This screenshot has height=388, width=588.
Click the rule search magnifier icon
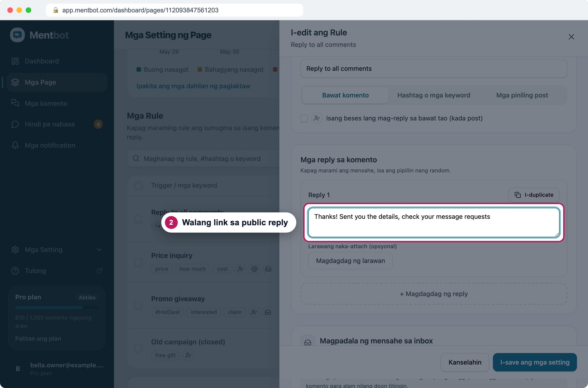[x=136, y=158]
